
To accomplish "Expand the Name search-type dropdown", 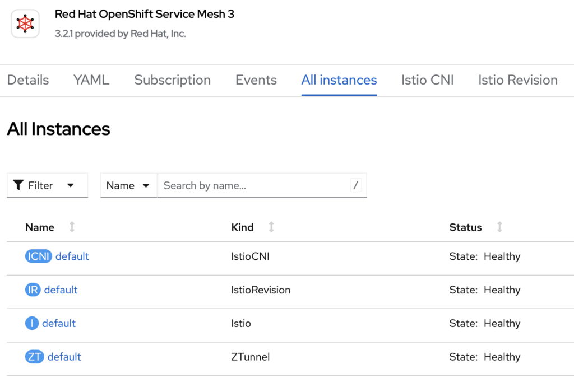I will pyautogui.click(x=128, y=185).
